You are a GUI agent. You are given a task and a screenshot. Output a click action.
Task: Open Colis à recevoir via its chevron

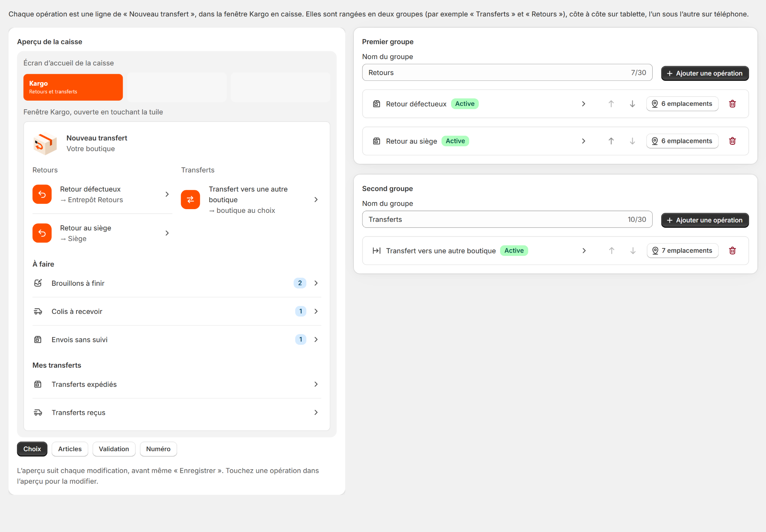pos(316,311)
